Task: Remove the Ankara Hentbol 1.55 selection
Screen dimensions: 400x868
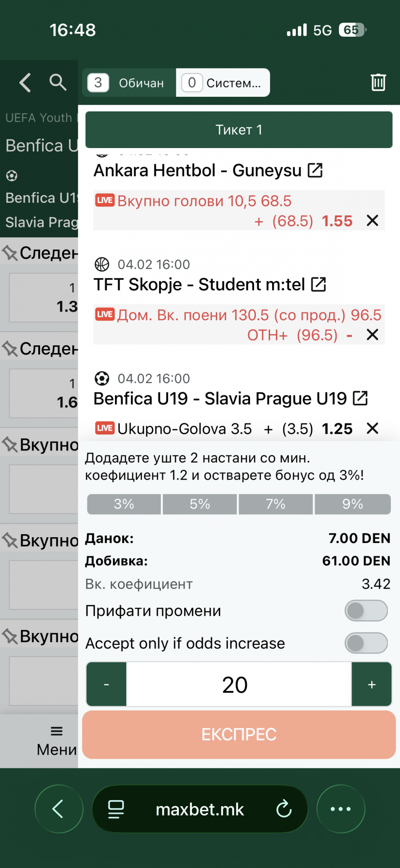Action: (372, 221)
